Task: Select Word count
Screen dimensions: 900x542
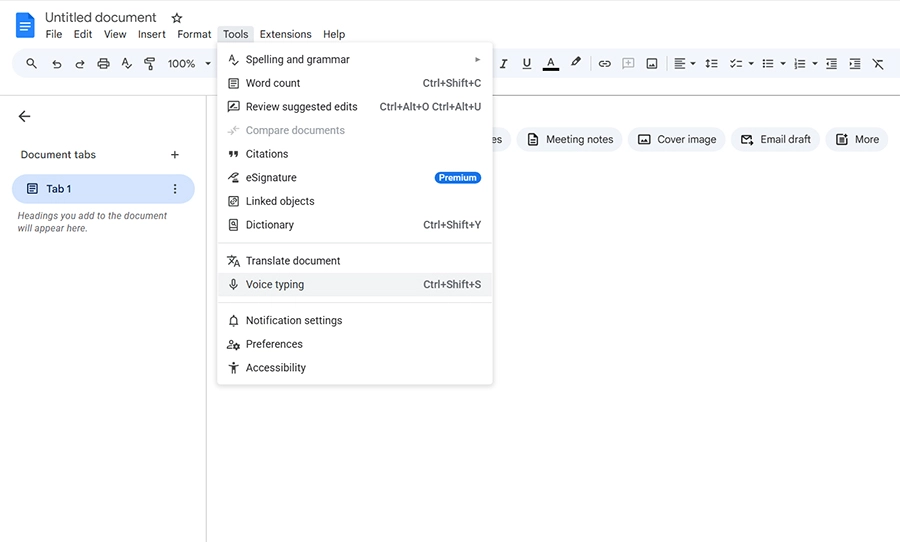Action: pyautogui.click(x=355, y=83)
